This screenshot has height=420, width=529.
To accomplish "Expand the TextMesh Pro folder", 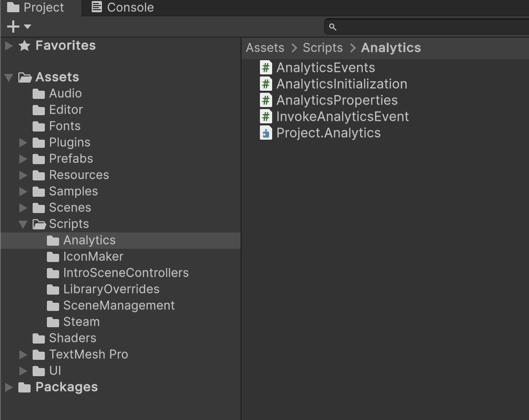I will tap(23, 354).
